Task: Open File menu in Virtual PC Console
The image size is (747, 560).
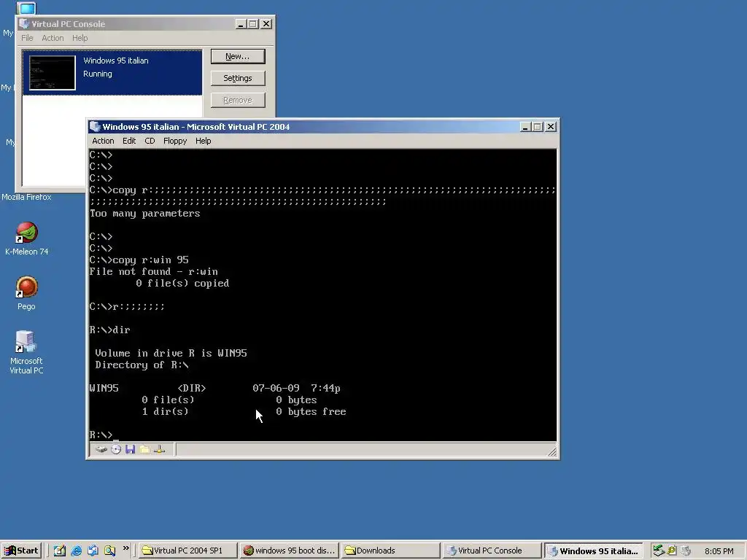Action: 27,38
